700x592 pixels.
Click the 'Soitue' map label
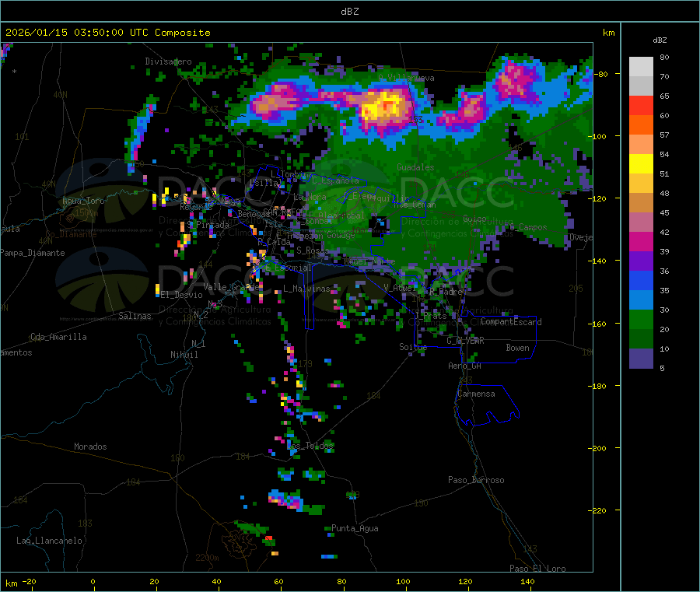coord(413,347)
